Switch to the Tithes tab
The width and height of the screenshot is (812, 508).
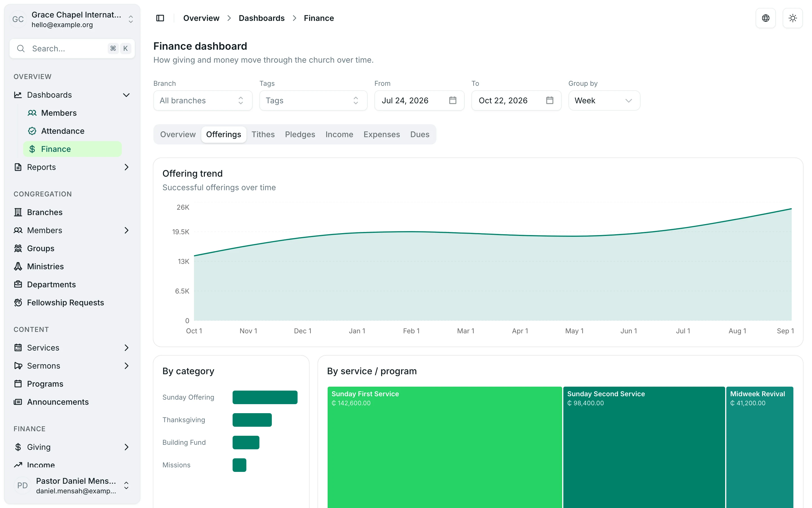coord(263,134)
